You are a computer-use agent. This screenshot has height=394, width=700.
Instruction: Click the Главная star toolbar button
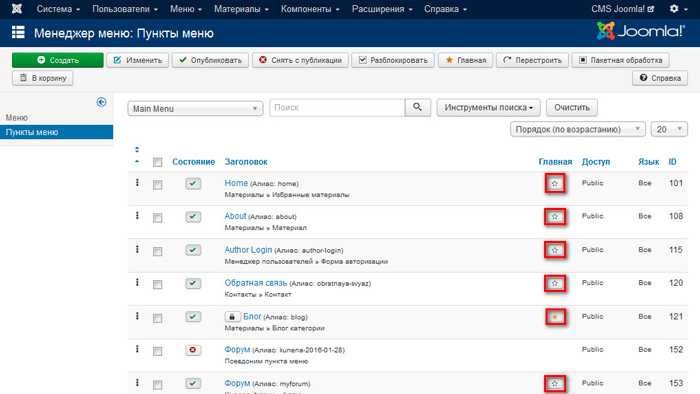pyautogui.click(x=465, y=60)
